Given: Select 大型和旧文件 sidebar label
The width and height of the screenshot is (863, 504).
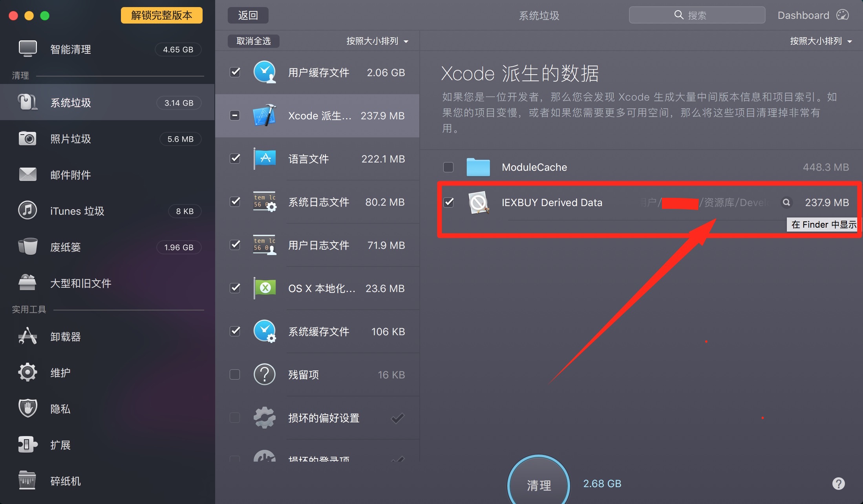Looking at the screenshot, I should [x=81, y=283].
